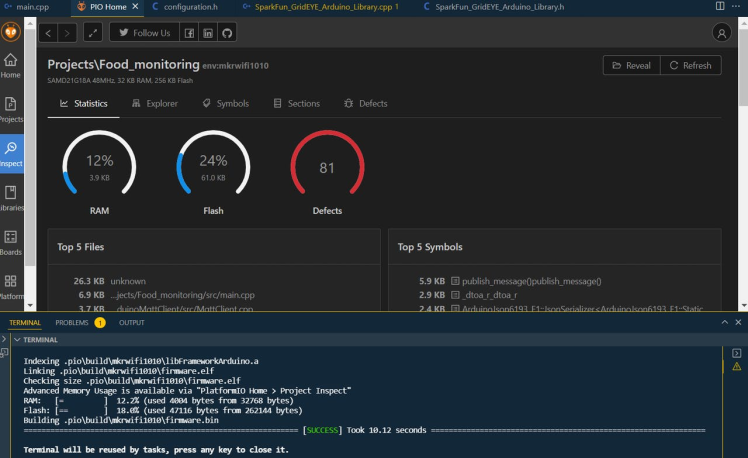Expand PIO Home view to fullscreen
This screenshot has height=458, width=748.
(x=92, y=33)
